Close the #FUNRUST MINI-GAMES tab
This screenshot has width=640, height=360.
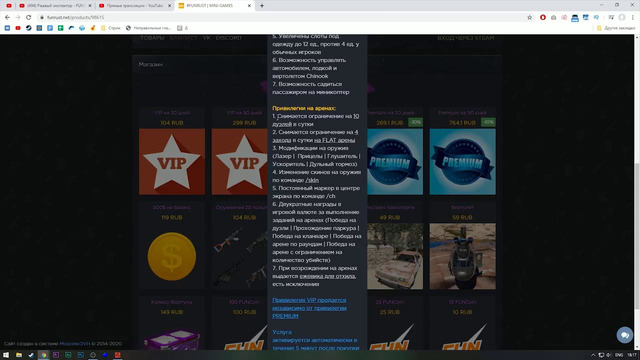click(x=249, y=6)
